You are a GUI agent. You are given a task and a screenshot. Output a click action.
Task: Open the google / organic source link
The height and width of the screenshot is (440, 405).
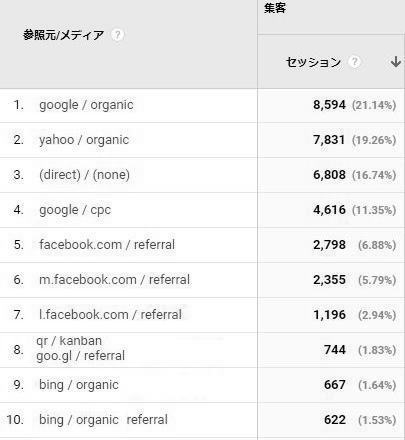point(86,105)
